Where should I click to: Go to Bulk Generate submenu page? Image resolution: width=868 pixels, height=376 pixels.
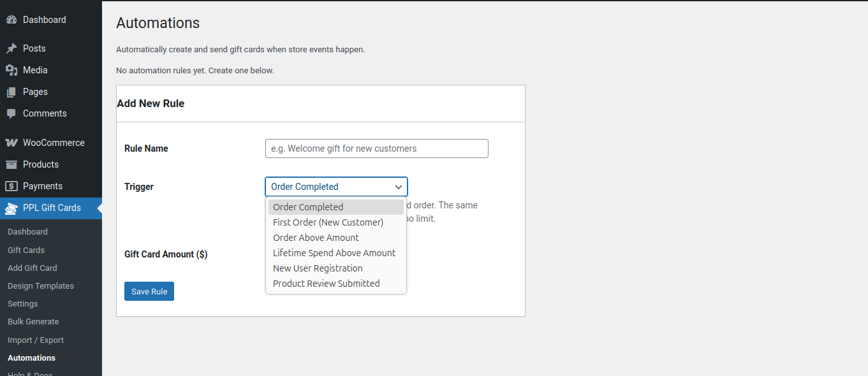click(x=33, y=322)
